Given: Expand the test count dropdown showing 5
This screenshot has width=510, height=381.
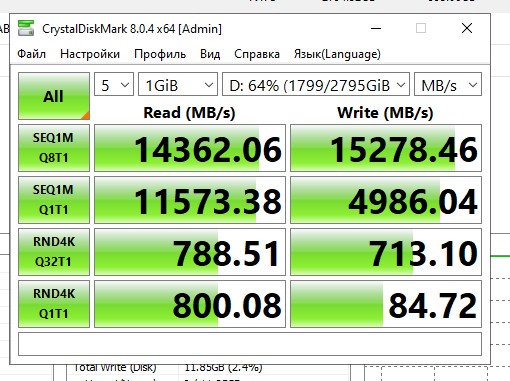Looking at the screenshot, I should tap(114, 84).
